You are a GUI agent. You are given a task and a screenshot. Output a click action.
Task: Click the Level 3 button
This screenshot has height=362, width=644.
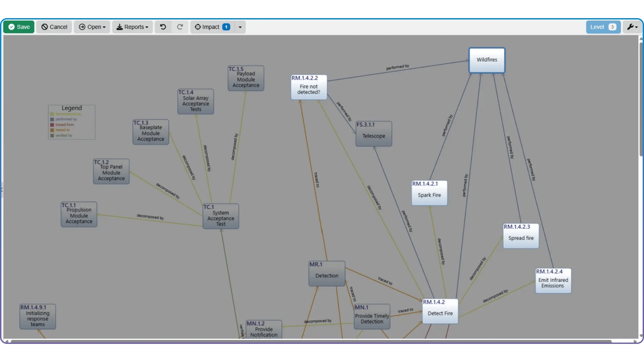pos(603,27)
